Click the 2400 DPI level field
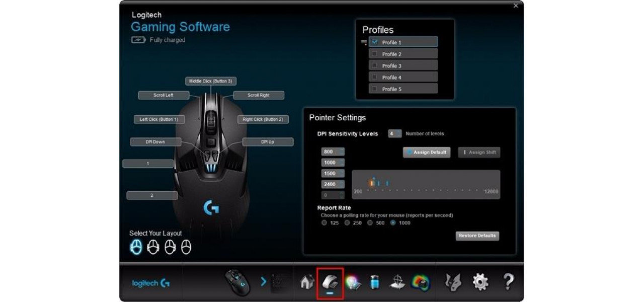The height and width of the screenshot is (302, 644). tap(333, 184)
